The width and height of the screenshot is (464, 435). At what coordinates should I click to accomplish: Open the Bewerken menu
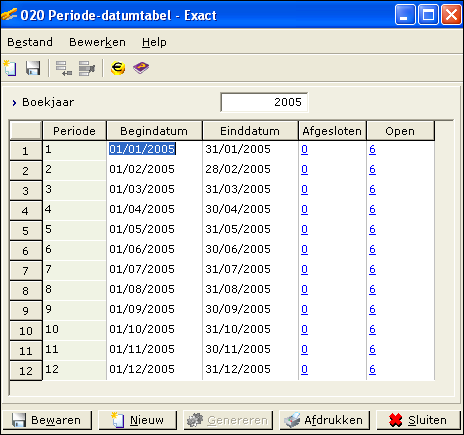[x=97, y=42]
